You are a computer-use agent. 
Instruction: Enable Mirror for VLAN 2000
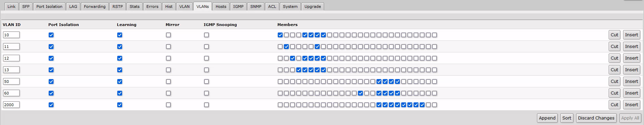click(168, 105)
